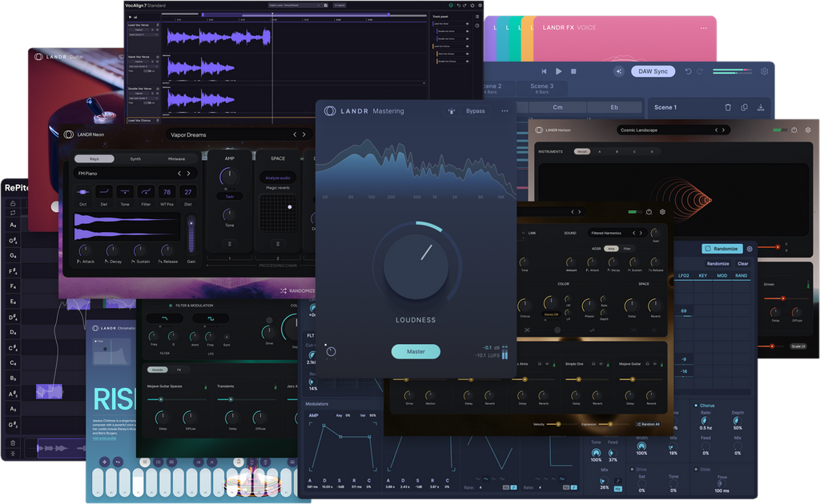Skip back to start in the sequencer window
This screenshot has width=820, height=504.
pyautogui.click(x=544, y=71)
